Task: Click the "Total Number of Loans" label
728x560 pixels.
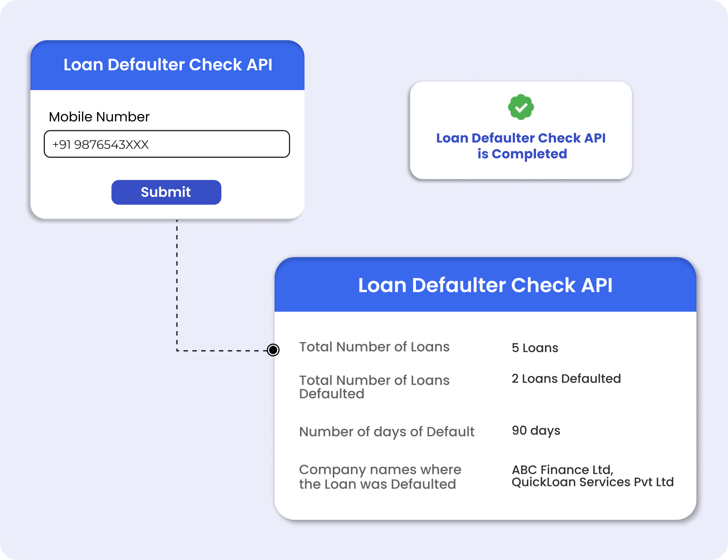Action: pyautogui.click(x=374, y=347)
